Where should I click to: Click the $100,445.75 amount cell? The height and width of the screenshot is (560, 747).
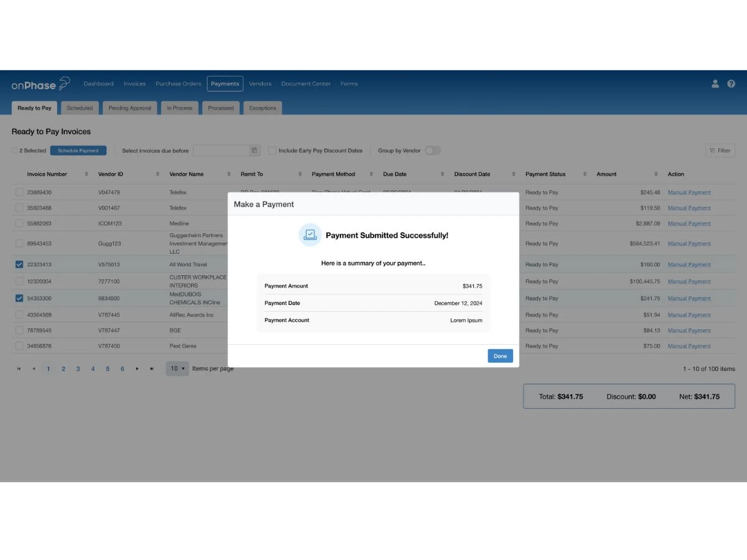point(644,281)
